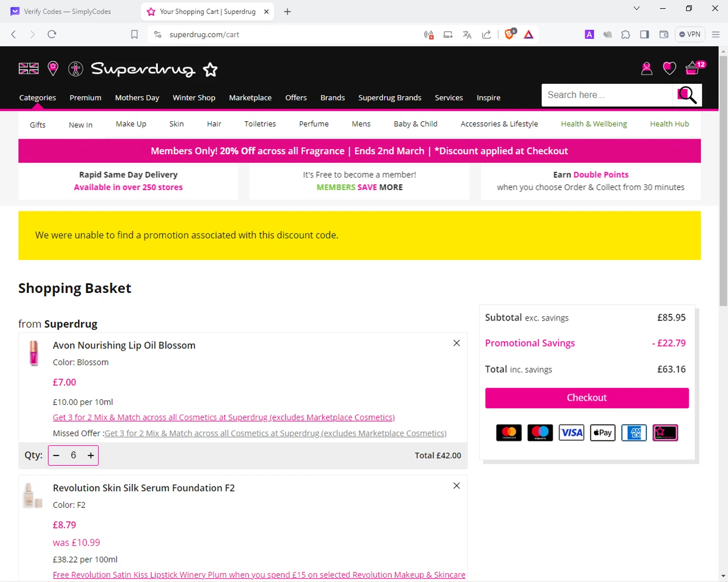Open the Winter Shop menu
Screen dimensions: 728x582
[x=194, y=97]
